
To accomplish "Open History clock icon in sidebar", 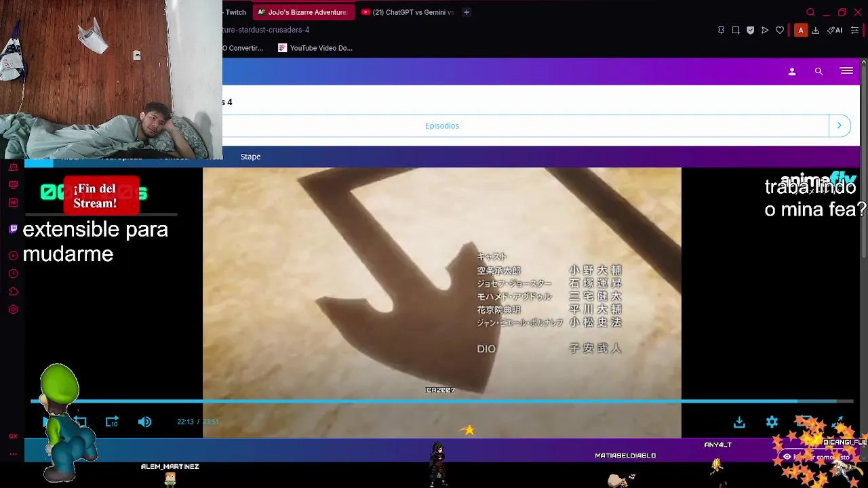I will 13,274.
